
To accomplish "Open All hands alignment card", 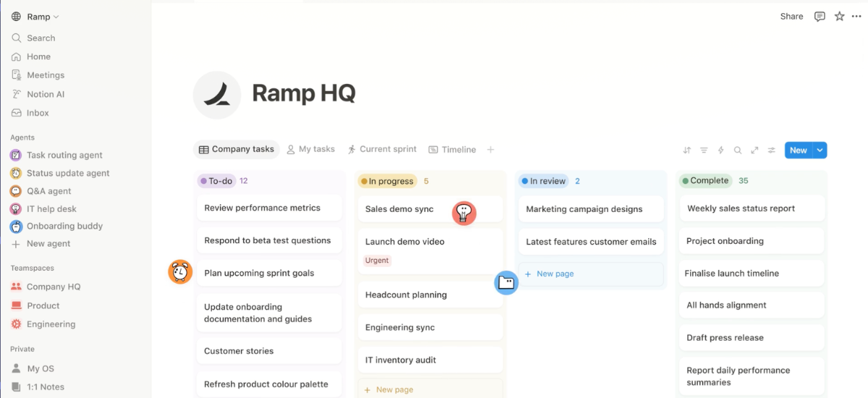I will coord(752,305).
